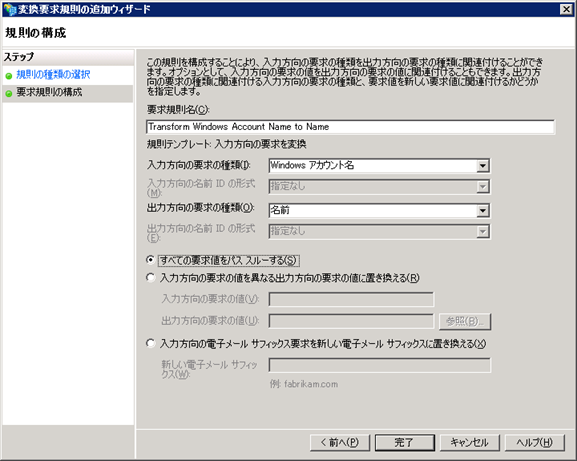Screen dimensions: 577x461
Task: Select すべての要求値をパス スルーする radio option
Action: tap(150, 260)
